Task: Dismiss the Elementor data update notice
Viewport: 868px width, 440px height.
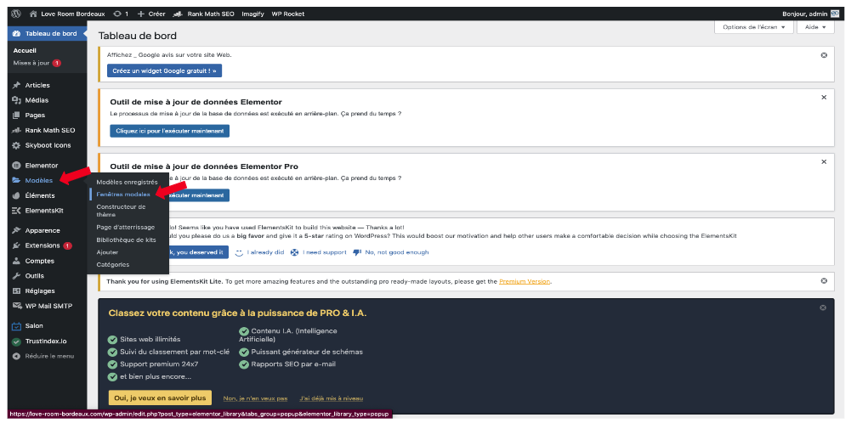Action: pyautogui.click(x=823, y=98)
